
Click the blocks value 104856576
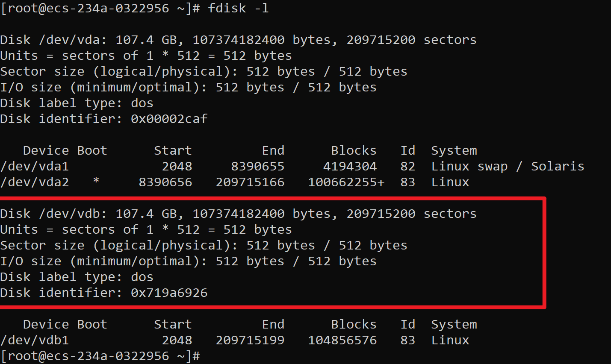tap(342, 340)
